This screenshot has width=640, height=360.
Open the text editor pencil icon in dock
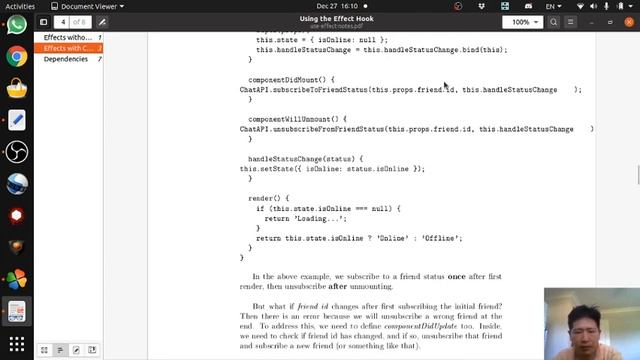[17, 120]
